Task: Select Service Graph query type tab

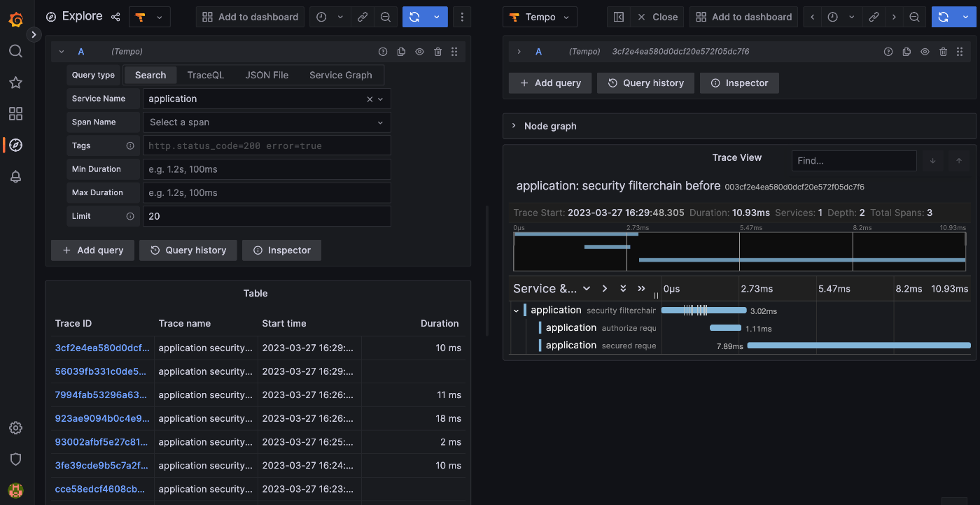Action: [341, 75]
